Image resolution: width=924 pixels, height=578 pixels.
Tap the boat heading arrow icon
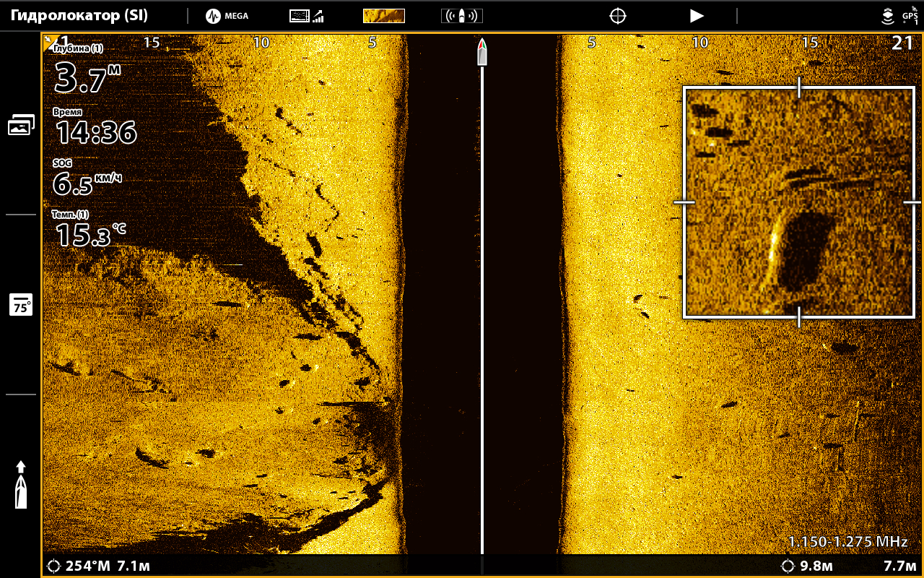[x=21, y=484]
